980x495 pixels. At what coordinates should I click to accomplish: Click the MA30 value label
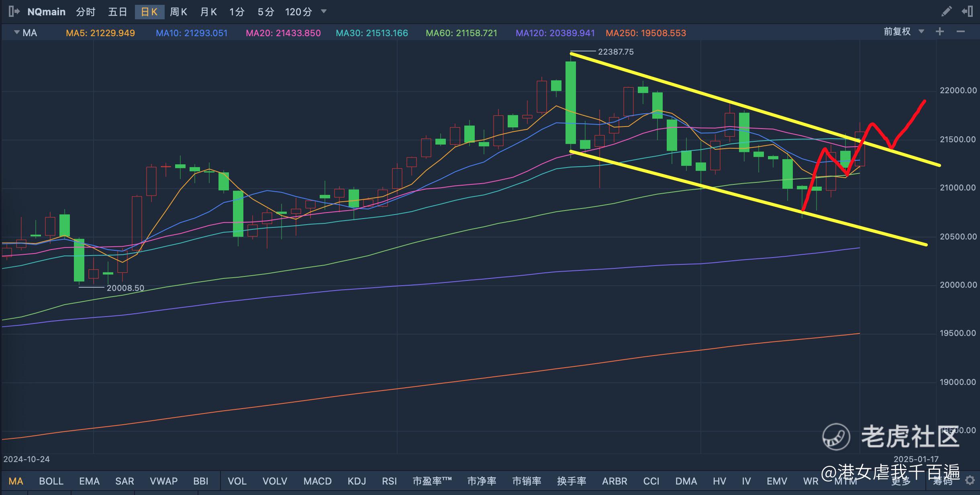pos(372,33)
